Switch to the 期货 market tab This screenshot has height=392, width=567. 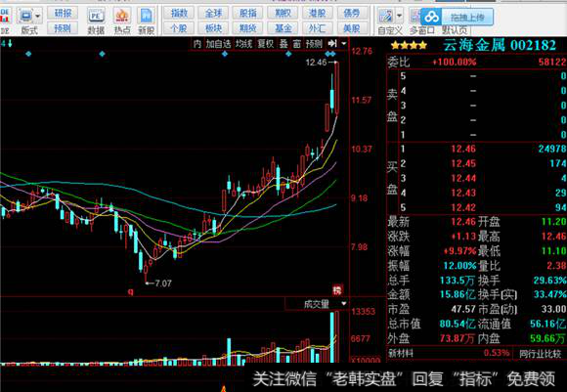click(x=248, y=28)
